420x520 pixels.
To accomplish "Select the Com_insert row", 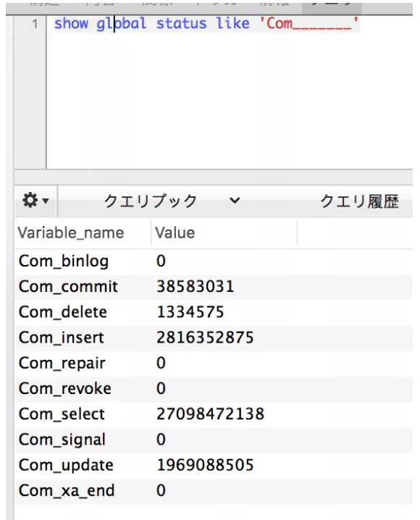I will [x=214, y=337].
